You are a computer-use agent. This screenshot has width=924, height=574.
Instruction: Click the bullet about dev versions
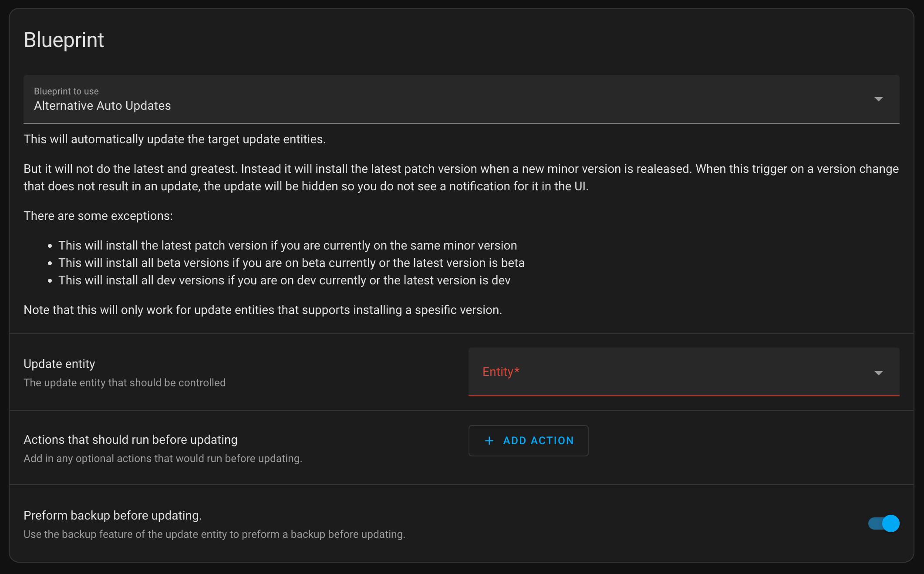point(284,280)
